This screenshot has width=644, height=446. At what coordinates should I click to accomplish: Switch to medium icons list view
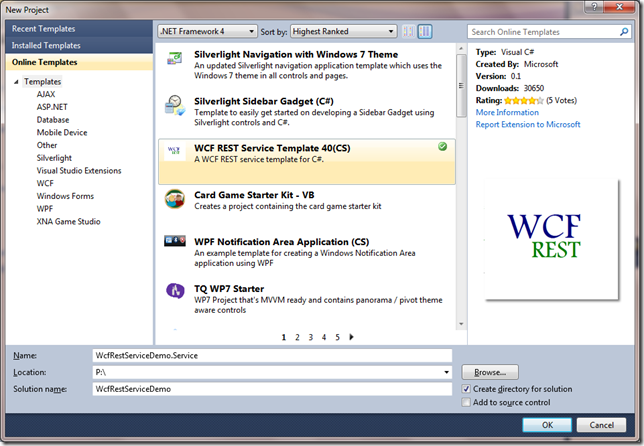point(425,31)
